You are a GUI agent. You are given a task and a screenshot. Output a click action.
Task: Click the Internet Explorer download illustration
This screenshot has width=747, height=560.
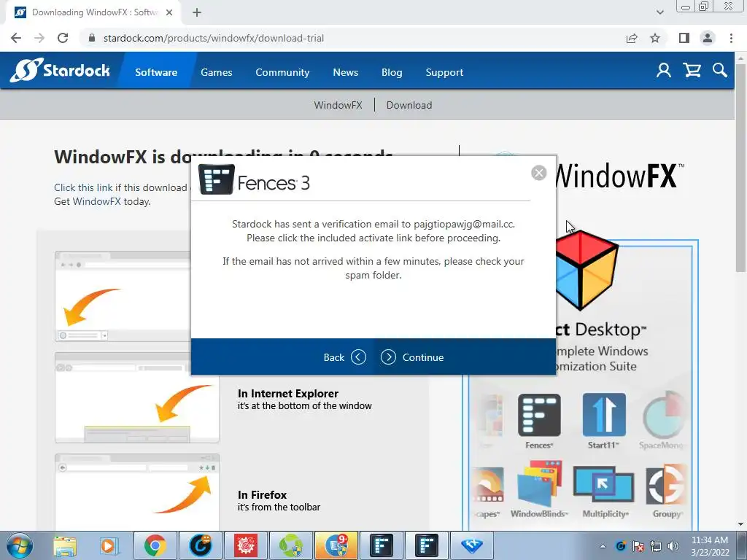(x=136, y=397)
